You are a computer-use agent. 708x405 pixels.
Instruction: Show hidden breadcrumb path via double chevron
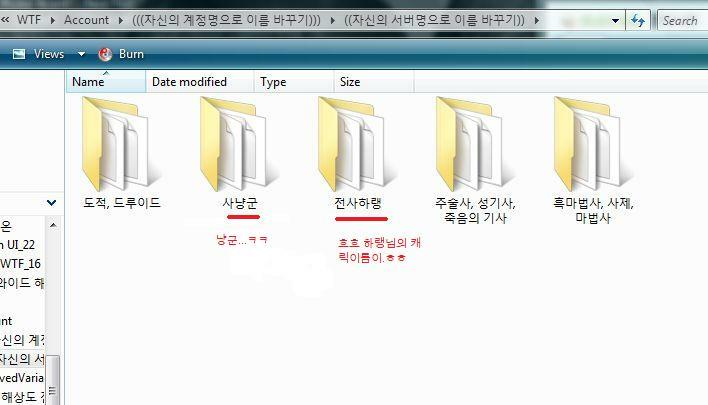point(5,20)
